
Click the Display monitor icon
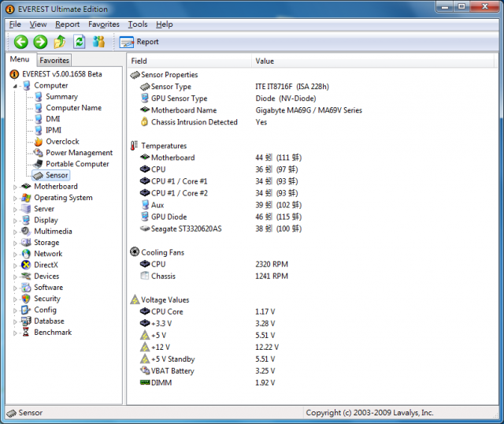point(26,220)
